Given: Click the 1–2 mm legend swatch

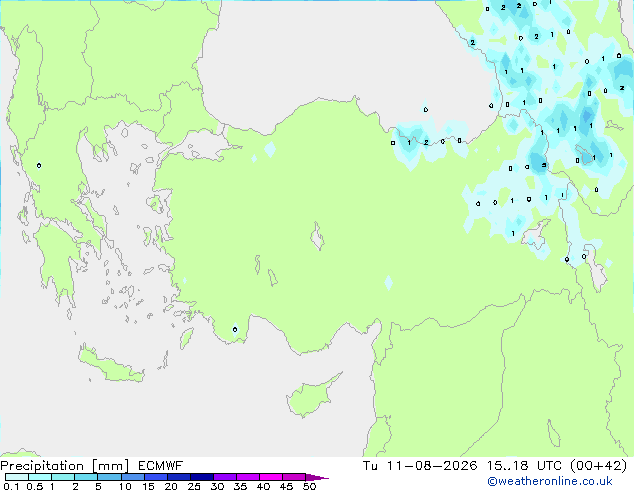Looking at the screenshot, I should click(63, 477).
